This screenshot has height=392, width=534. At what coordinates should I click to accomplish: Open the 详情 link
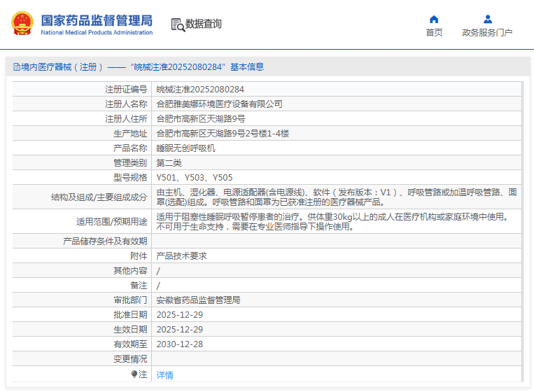[164, 375]
